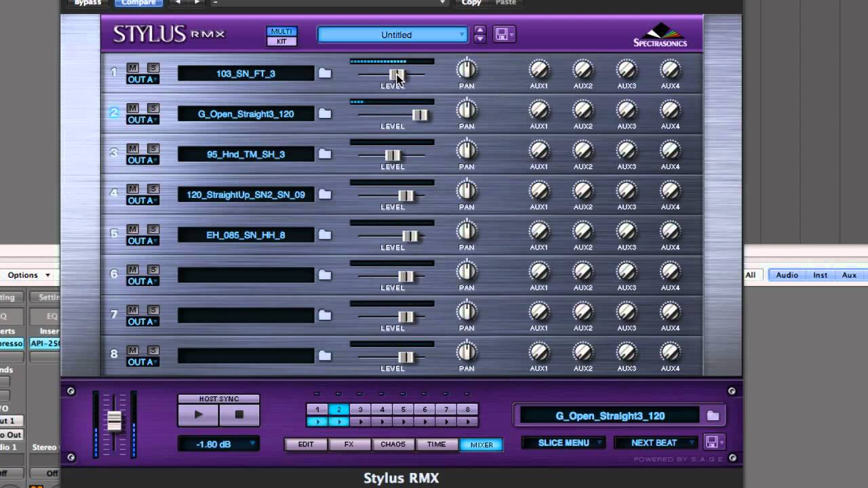Click the master volume fader handle
The image size is (868, 488).
[x=115, y=422]
